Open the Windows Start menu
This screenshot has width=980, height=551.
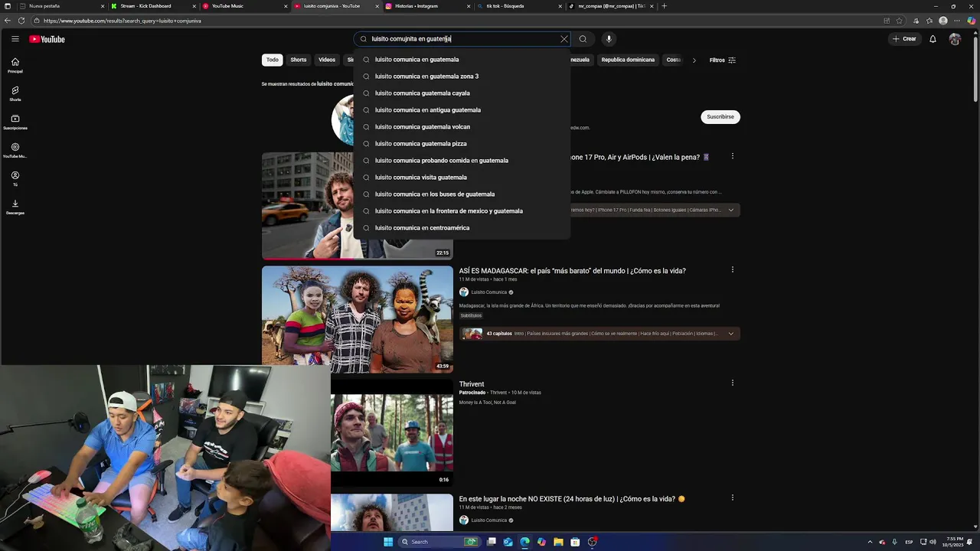click(x=388, y=542)
